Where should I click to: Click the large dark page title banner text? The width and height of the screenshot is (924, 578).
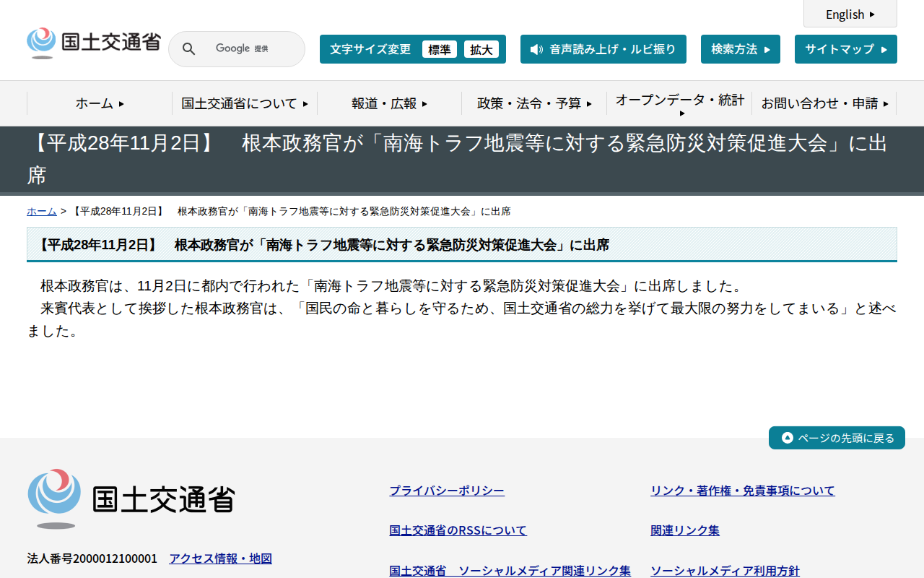(x=458, y=159)
